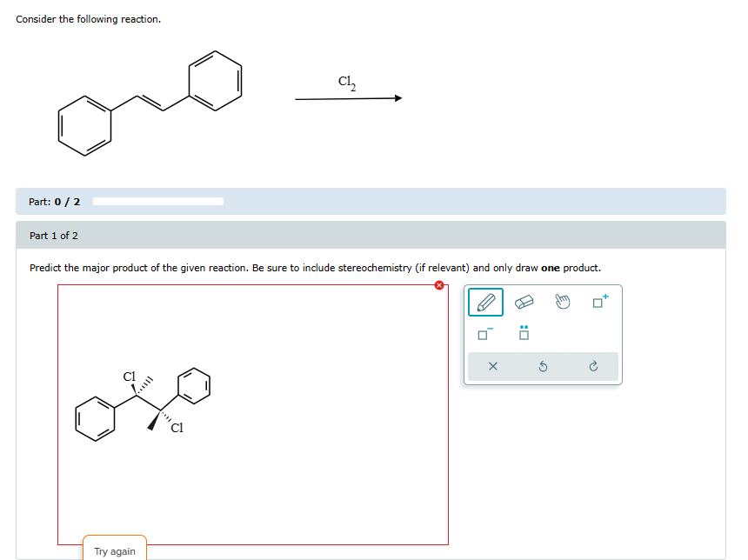
Task: Select the eraser tool
Action: coord(523,302)
